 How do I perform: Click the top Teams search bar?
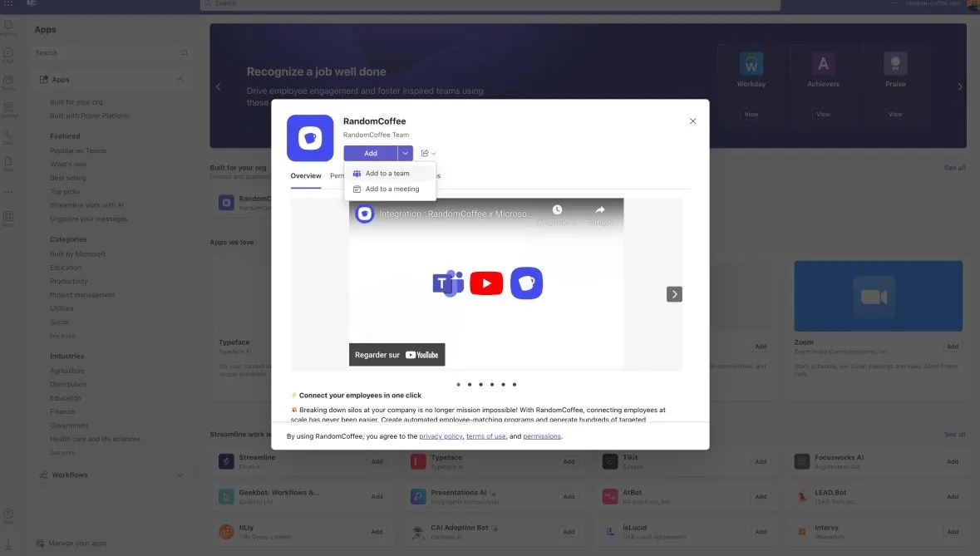490,4
